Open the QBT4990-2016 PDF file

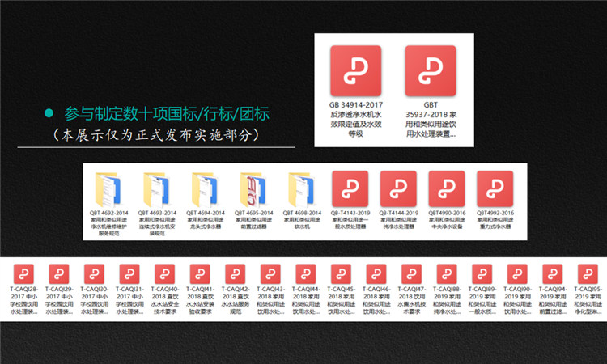447,188
